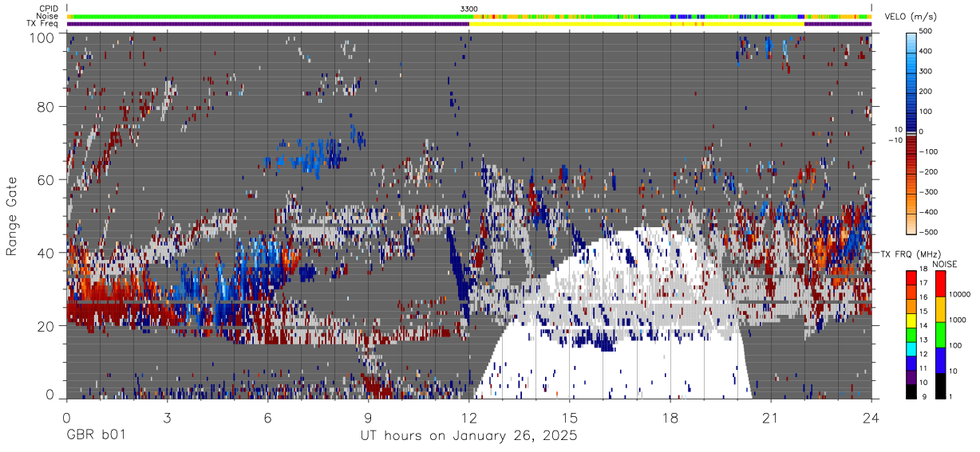This screenshot has height=452, width=980.
Task: Click the 3 tick on the time axis
Action: [x=167, y=417]
